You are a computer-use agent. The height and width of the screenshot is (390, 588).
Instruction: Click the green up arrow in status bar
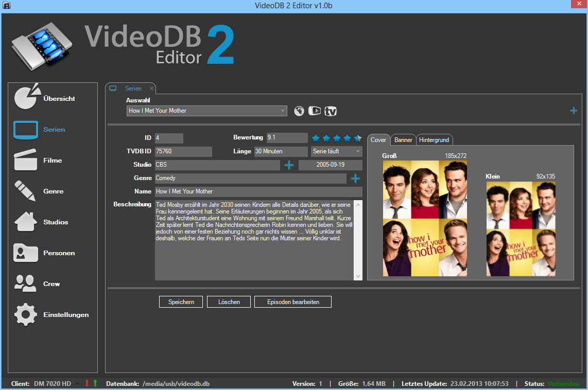click(95, 383)
